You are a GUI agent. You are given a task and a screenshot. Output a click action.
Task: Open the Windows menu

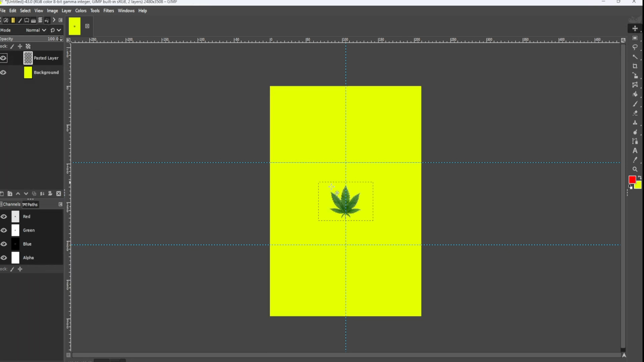(x=126, y=11)
